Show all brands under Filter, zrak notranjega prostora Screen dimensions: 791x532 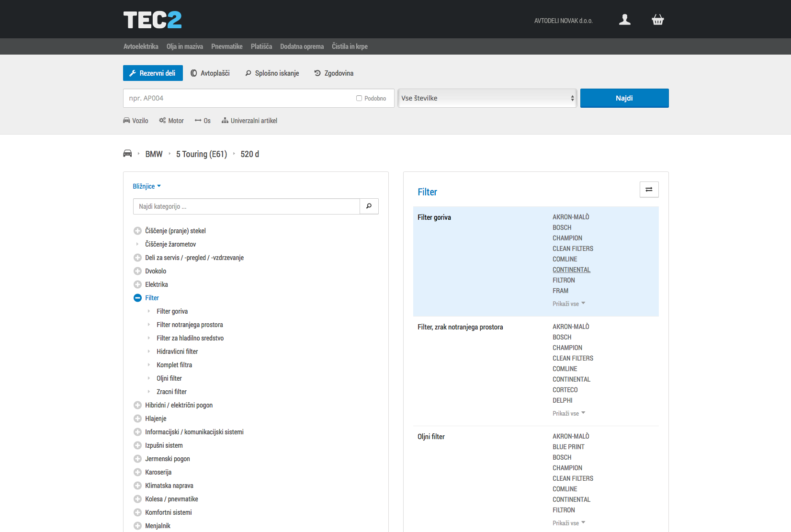pyautogui.click(x=569, y=413)
